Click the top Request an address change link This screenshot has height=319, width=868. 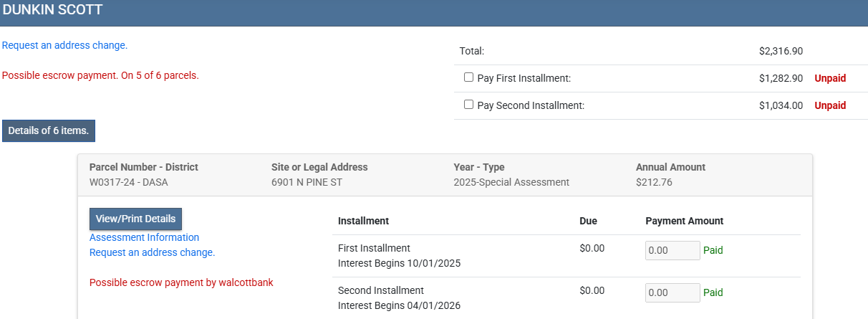pos(64,45)
